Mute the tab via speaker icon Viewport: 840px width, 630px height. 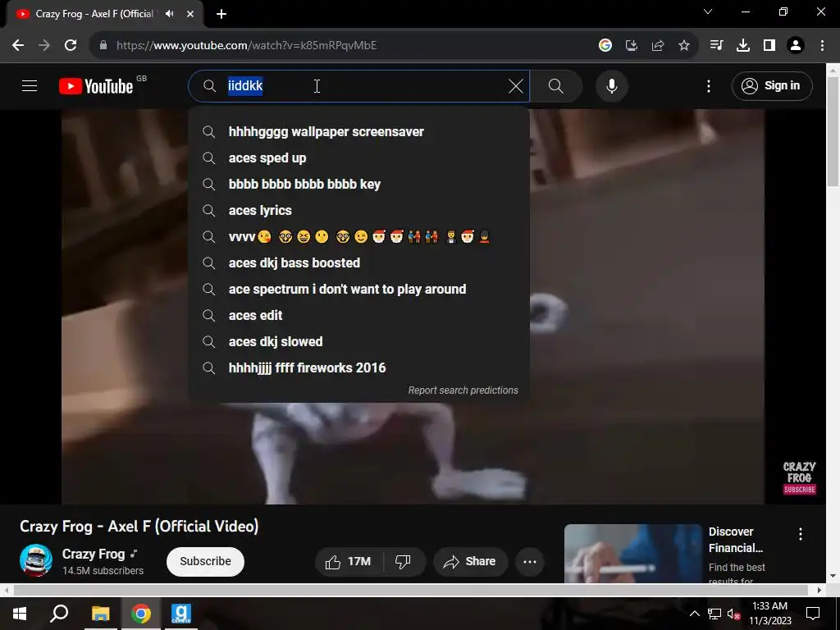pos(170,14)
